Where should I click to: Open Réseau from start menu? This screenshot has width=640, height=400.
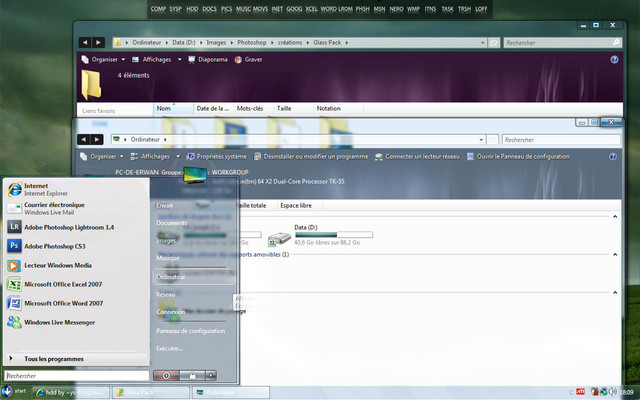point(165,294)
